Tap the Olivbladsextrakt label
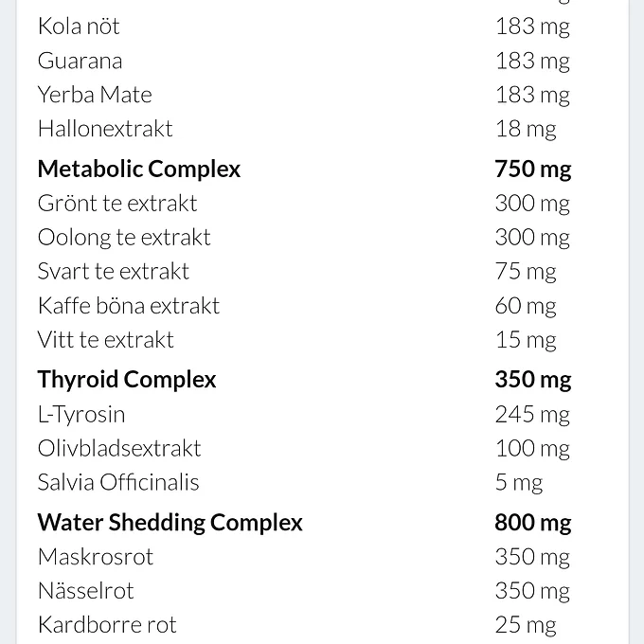 tap(119, 448)
